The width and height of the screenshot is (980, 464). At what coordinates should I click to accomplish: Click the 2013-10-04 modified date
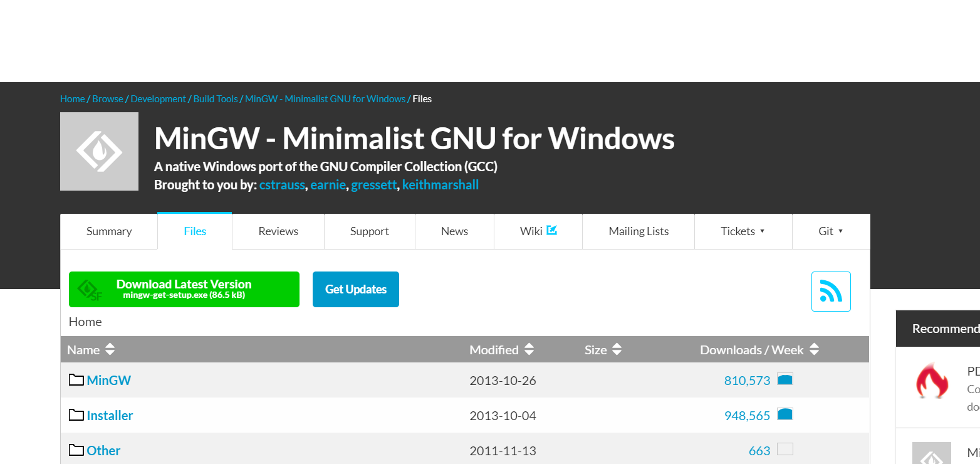(503, 415)
